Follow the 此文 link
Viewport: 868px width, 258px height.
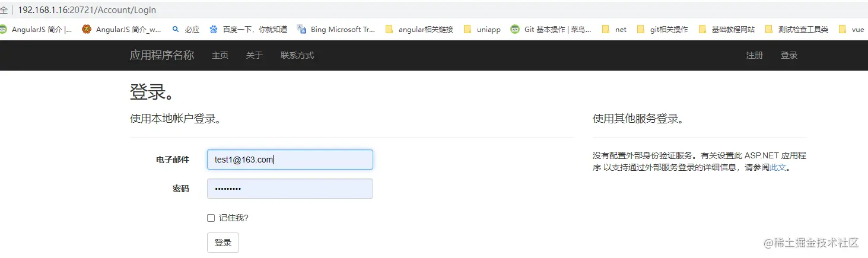pos(778,167)
